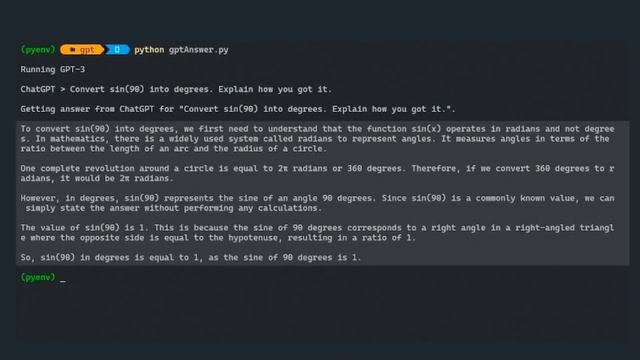
Task: Select paragraph starting The value of sin(90)
Action: [x=317, y=233]
